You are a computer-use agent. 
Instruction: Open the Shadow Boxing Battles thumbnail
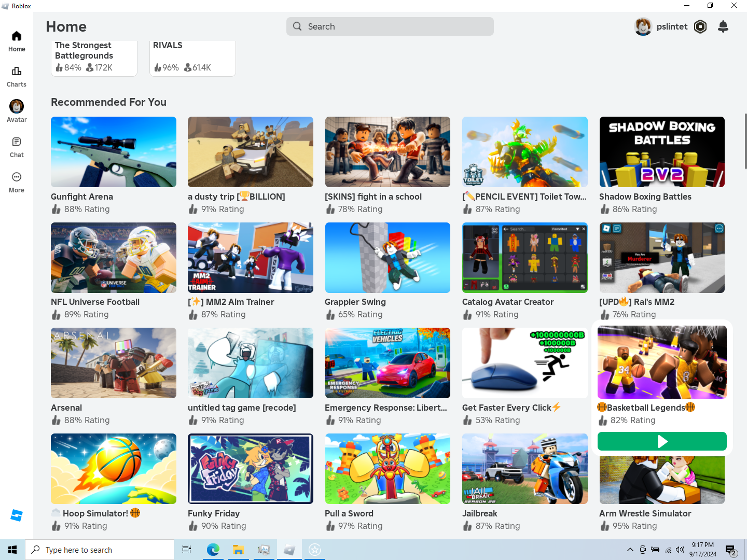(662, 152)
